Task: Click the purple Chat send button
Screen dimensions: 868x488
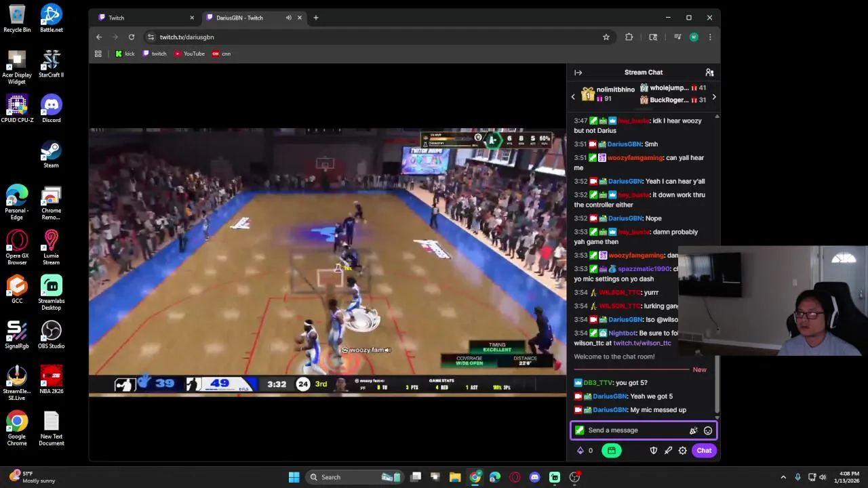Action: 704,451
